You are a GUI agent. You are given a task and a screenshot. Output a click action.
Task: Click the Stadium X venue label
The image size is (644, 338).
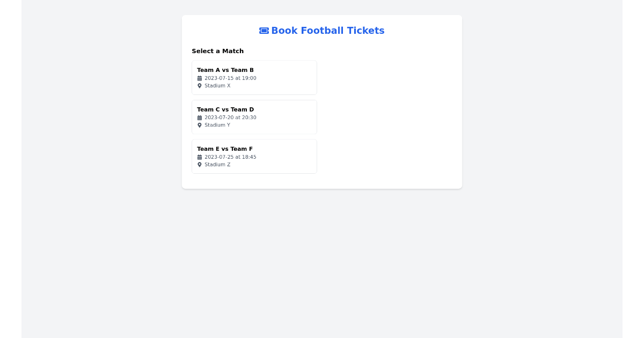pyautogui.click(x=217, y=86)
